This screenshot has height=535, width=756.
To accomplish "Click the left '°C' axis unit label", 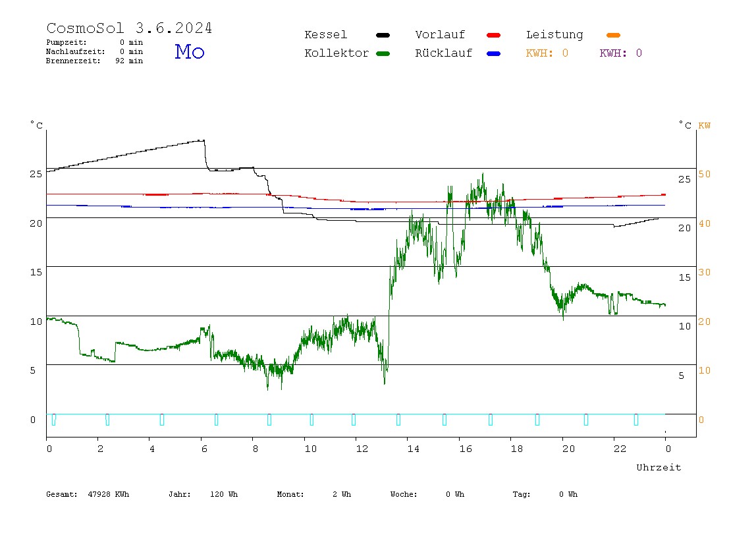I will tap(37, 125).
